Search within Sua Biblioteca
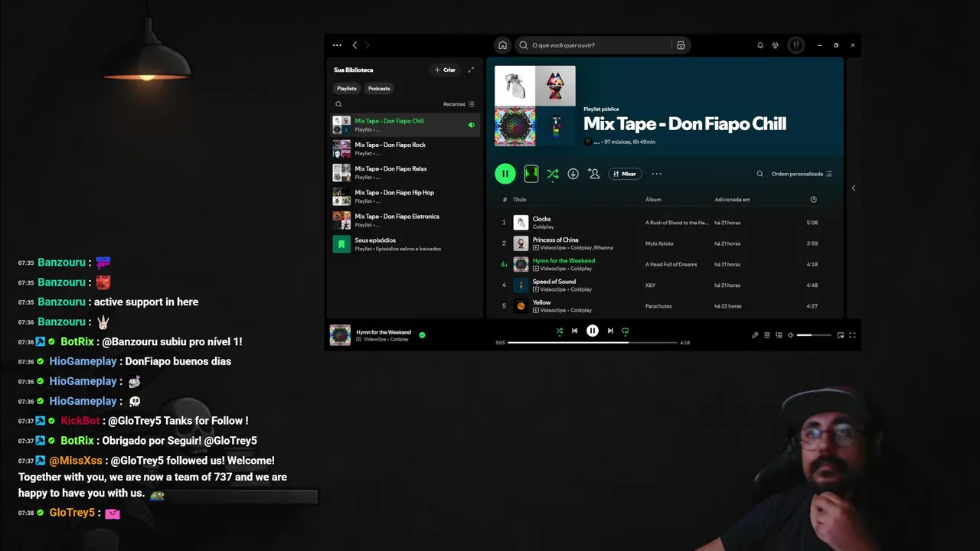Image resolution: width=980 pixels, height=551 pixels. [338, 104]
